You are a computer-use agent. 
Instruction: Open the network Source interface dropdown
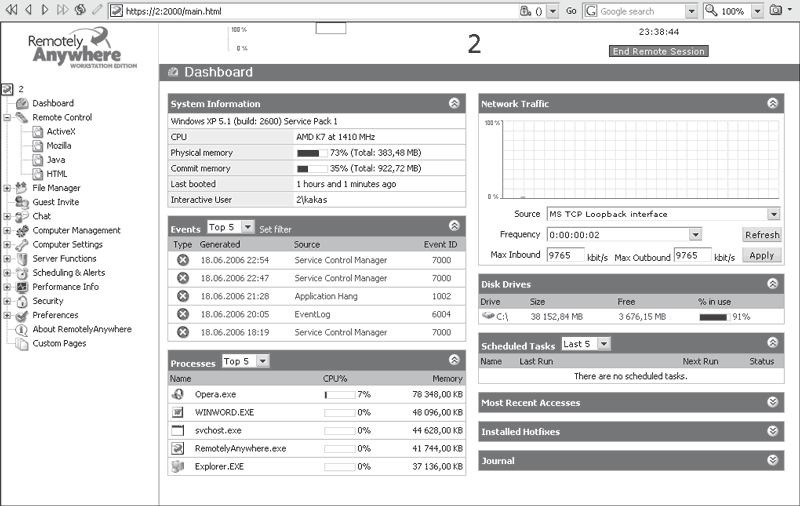pos(774,214)
